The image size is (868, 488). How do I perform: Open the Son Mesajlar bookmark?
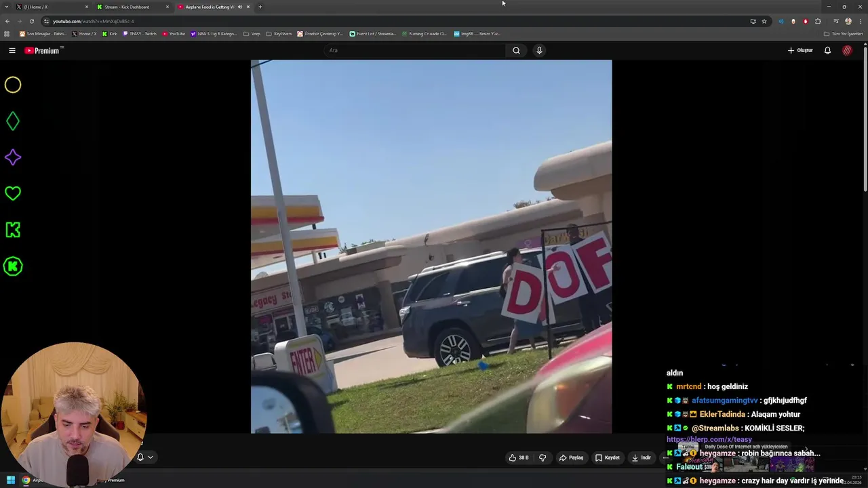pos(43,34)
